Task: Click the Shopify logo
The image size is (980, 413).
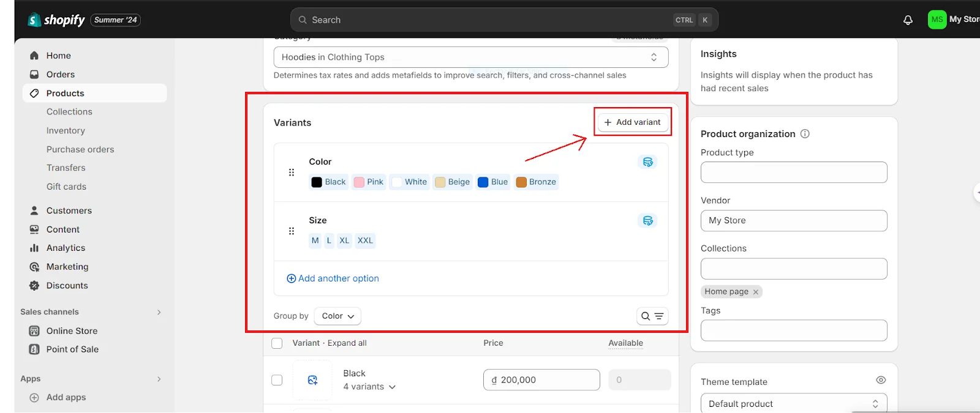Action: (56, 20)
